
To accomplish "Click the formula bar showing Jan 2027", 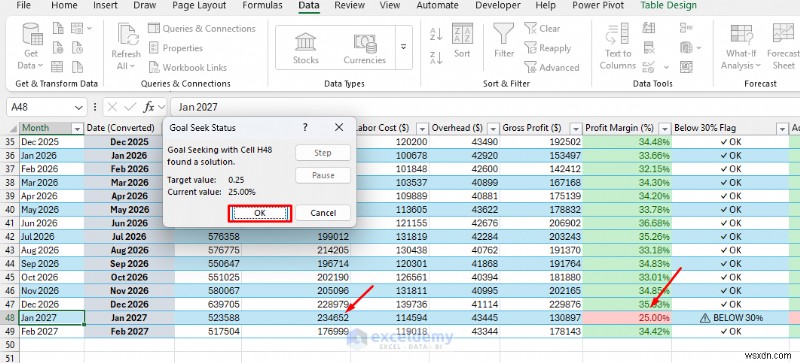I will click(x=485, y=107).
